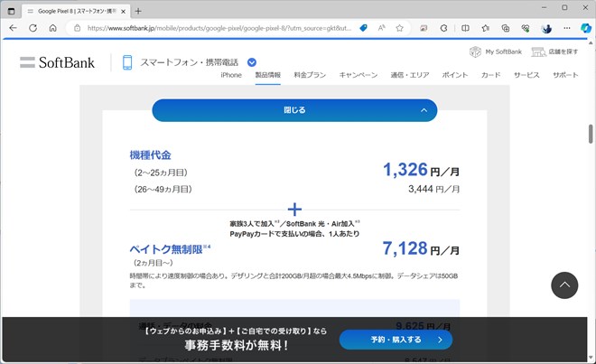
Task: Click the 事務手数料が無料！ banner text
Action: [237, 345]
